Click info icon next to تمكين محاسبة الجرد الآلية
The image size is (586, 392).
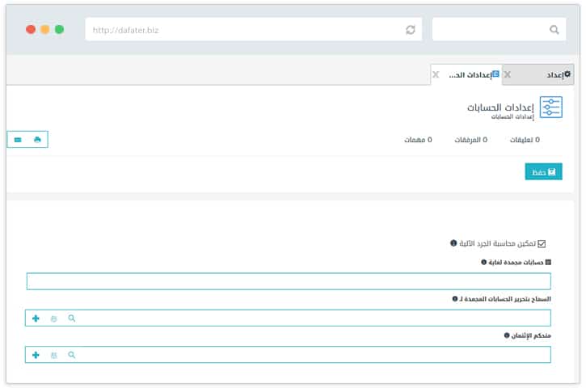[x=453, y=243]
